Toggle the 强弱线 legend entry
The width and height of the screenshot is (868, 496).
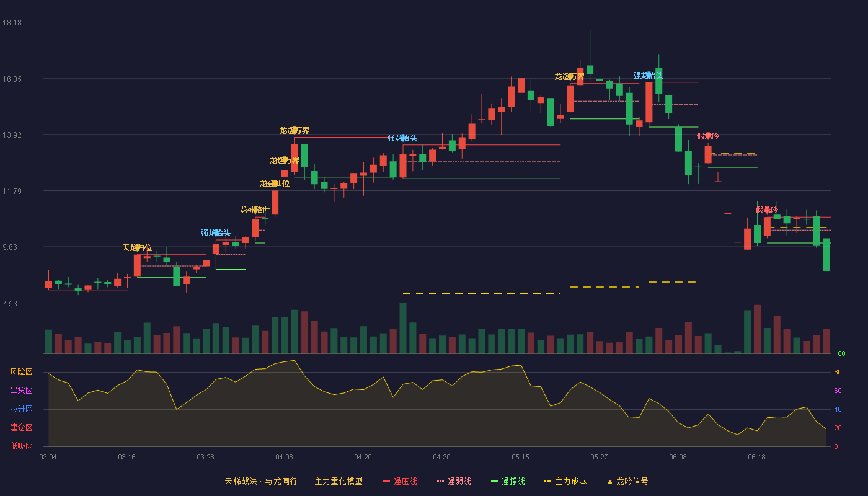454,481
